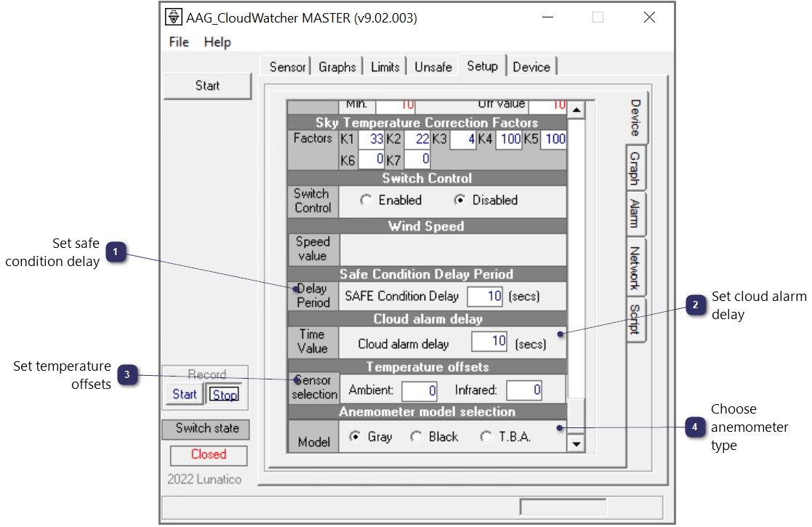Open the Help menu
This screenshot has width=812, height=527.
click(x=217, y=42)
